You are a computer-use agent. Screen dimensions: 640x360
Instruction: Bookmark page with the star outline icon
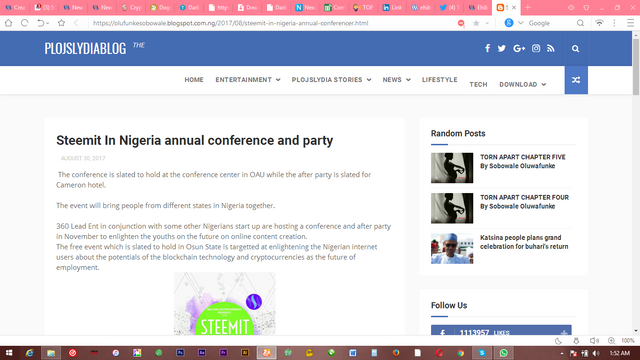point(61,23)
